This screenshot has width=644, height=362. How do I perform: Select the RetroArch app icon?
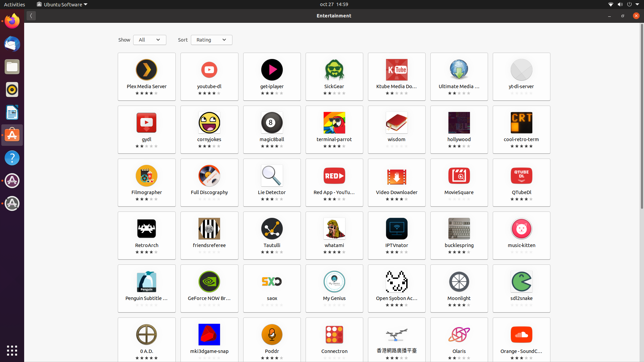click(x=147, y=229)
